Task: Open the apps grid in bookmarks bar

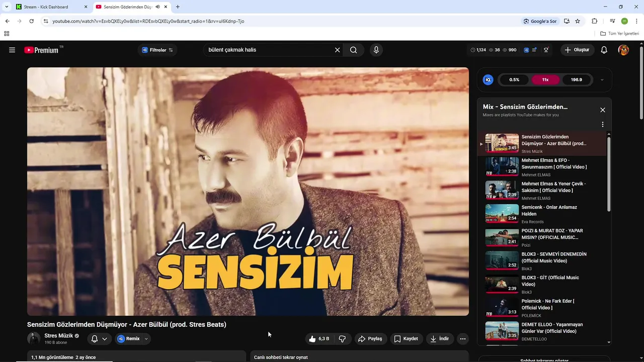Action: pyautogui.click(x=7, y=34)
